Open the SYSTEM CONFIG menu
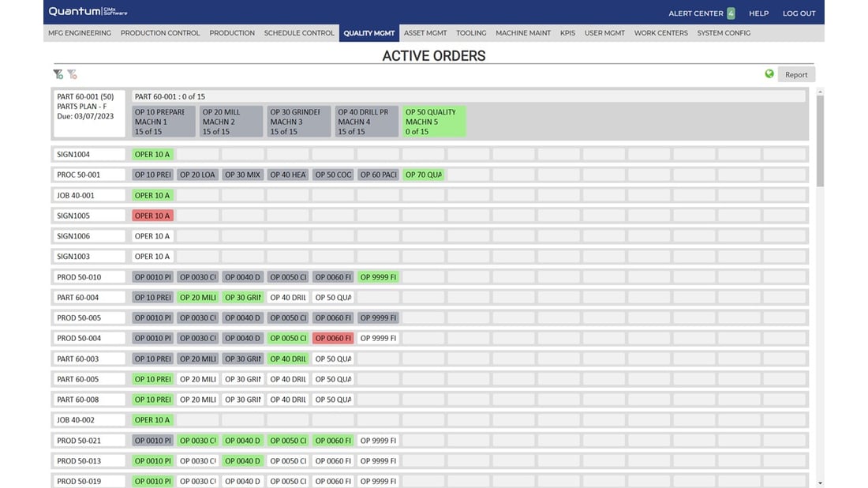Screen dimensions: 868x488 click(x=724, y=32)
